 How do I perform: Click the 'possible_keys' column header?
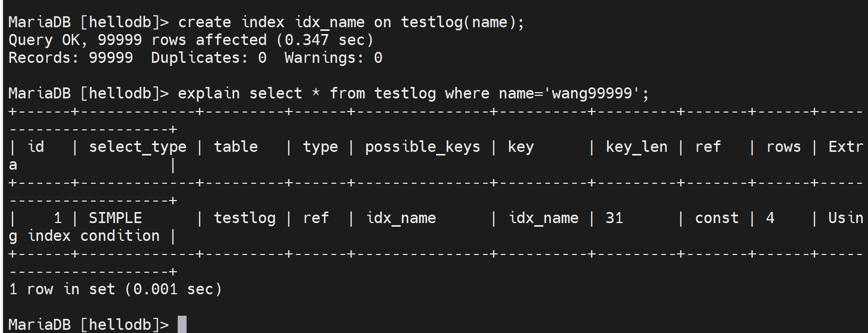pyautogui.click(x=422, y=147)
